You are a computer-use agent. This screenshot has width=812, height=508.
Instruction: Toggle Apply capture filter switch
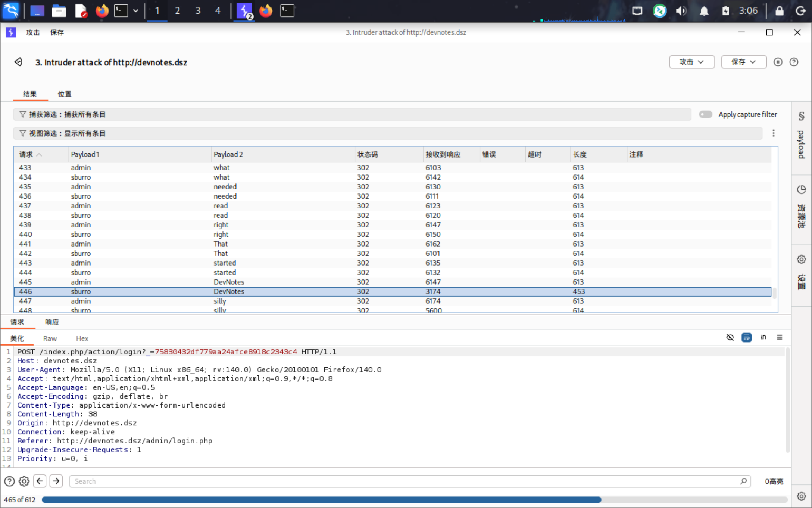(x=706, y=114)
